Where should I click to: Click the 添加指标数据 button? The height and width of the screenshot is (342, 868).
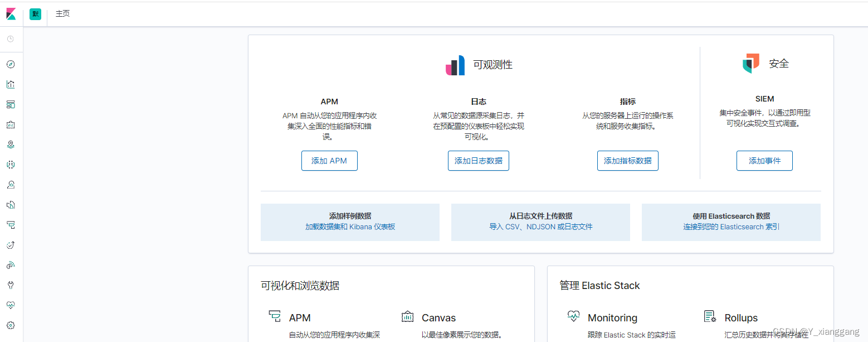(x=627, y=160)
